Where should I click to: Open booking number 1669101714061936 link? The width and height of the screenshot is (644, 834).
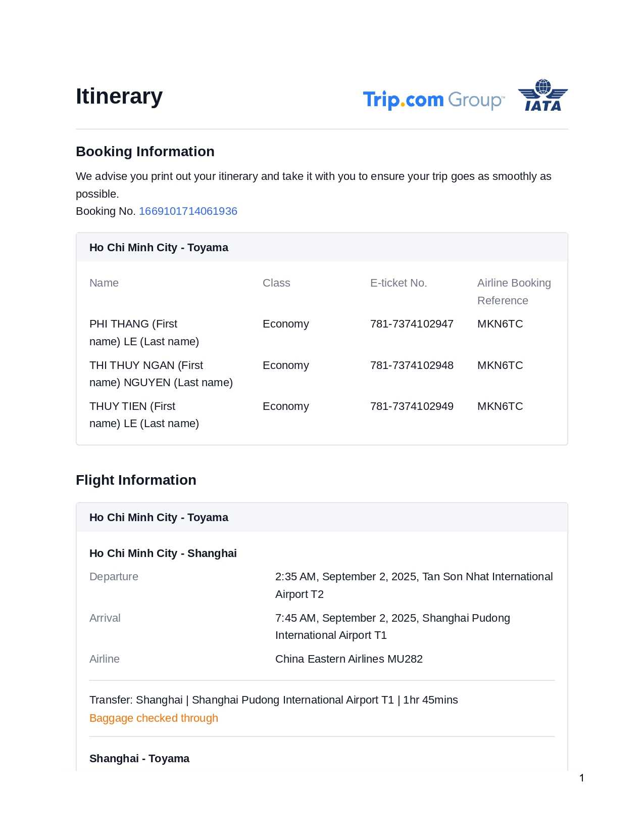(188, 211)
